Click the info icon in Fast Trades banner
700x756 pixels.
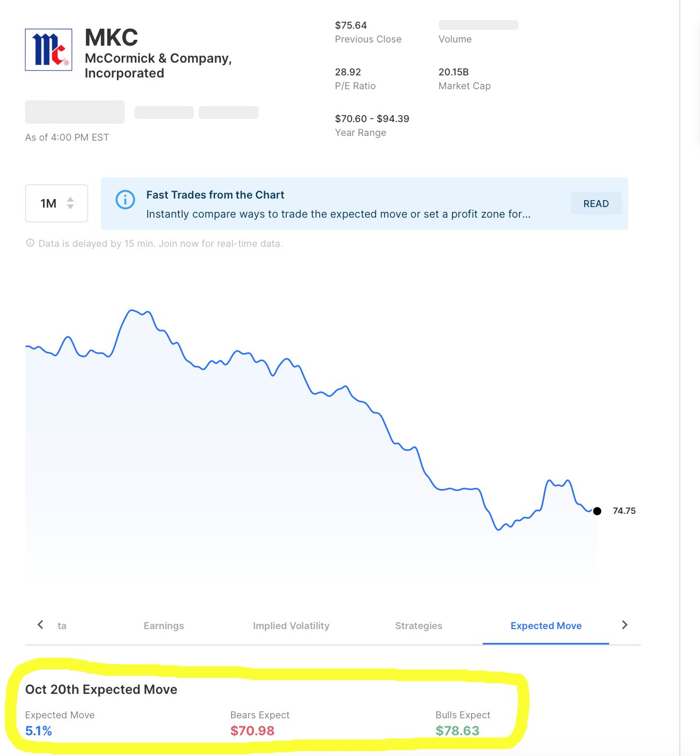(x=125, y=200)
